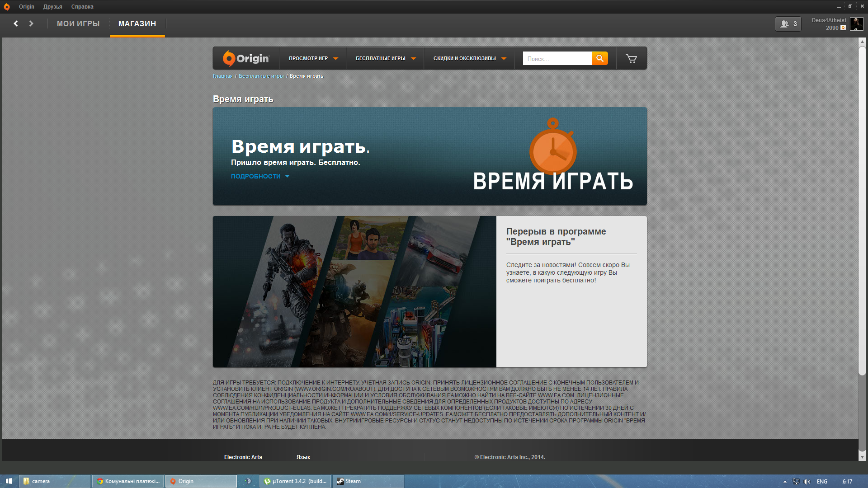Screen dimensions: 868x488
Task: Go to the Главная breadcrumb link
Action: click(x=223, y=76)
